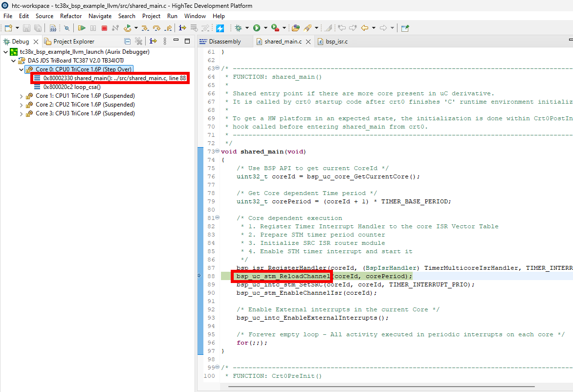Click the Suspend pause icon
Viewport: 573px width, 392px height.
pos(93,28)
